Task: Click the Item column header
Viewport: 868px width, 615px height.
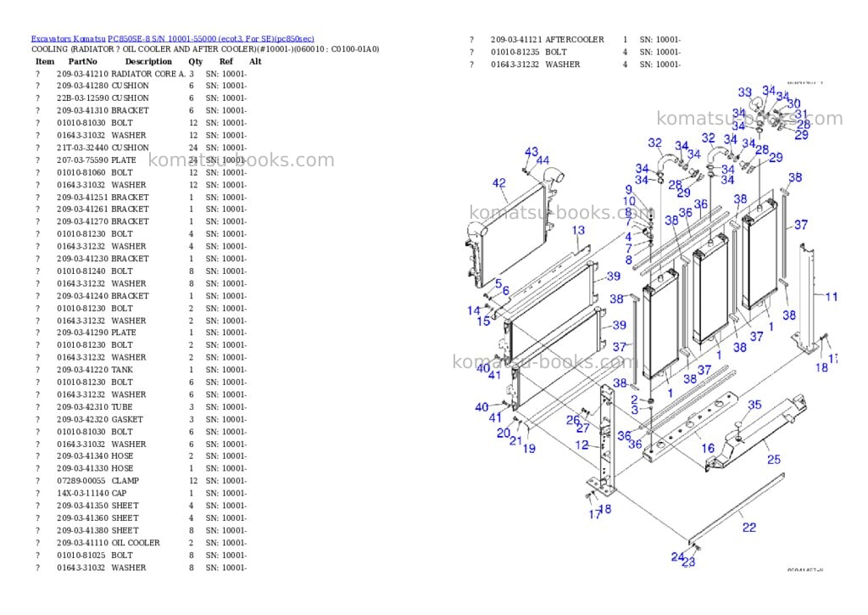Action: 45,61
